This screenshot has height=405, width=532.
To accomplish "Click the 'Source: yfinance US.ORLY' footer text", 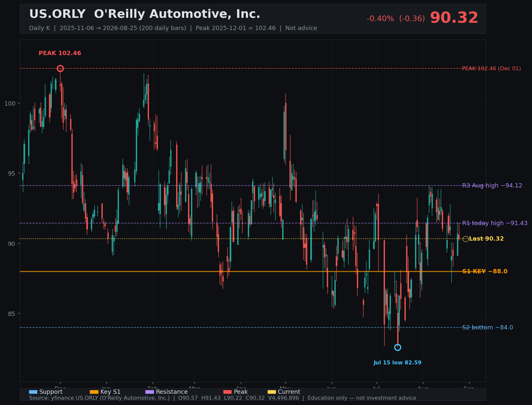I will coord(222,398).
